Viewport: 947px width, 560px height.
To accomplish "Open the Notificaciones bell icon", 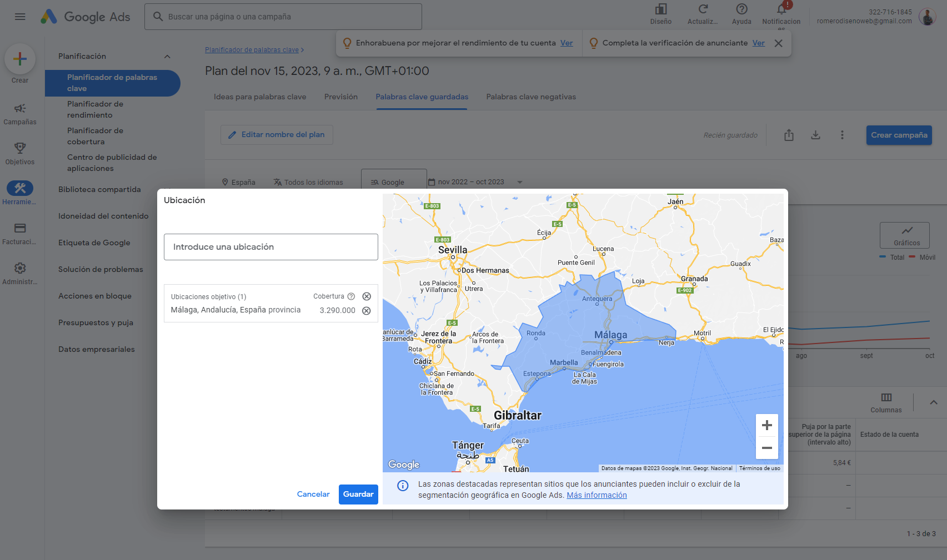I will tap(781, 9).
